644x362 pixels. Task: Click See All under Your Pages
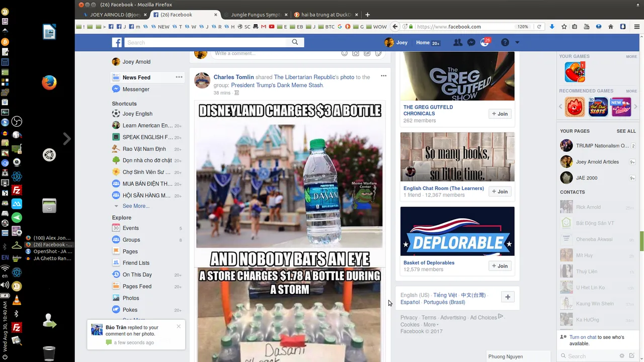pos(626,131)
